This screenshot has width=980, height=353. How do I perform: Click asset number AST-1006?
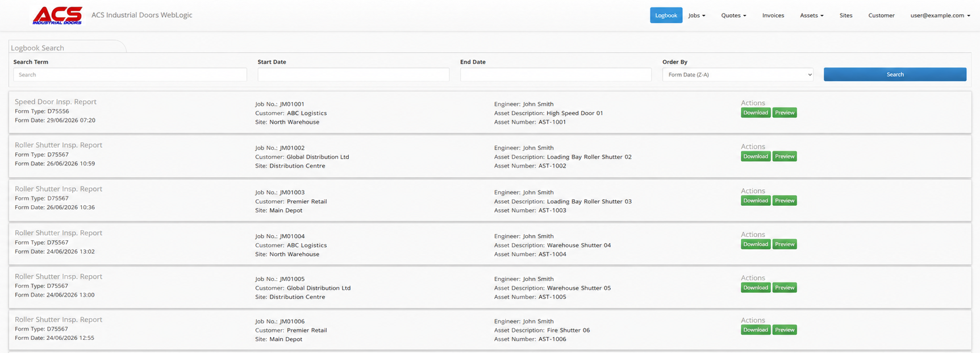[552, 339]
